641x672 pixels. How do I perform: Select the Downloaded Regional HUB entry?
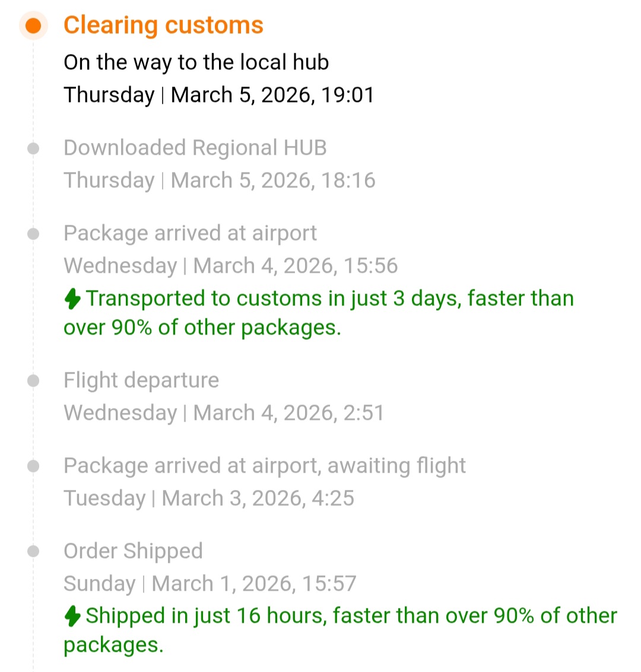point(195,148)
